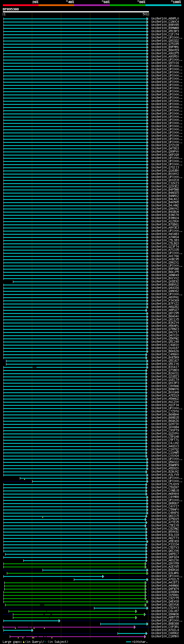184x644 pixels.
Task: Select hit label UniRef100_Q0DE92
Action: 165,281
